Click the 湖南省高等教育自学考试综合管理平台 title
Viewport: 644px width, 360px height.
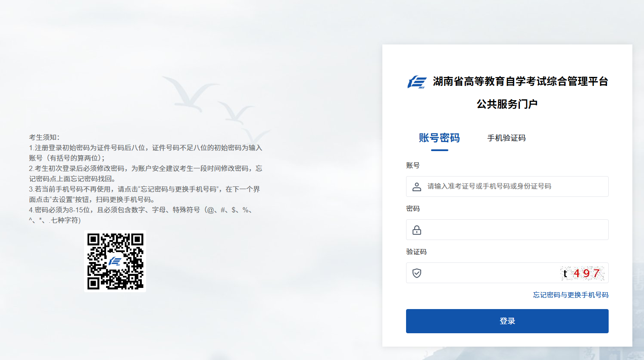click(520, 81)
